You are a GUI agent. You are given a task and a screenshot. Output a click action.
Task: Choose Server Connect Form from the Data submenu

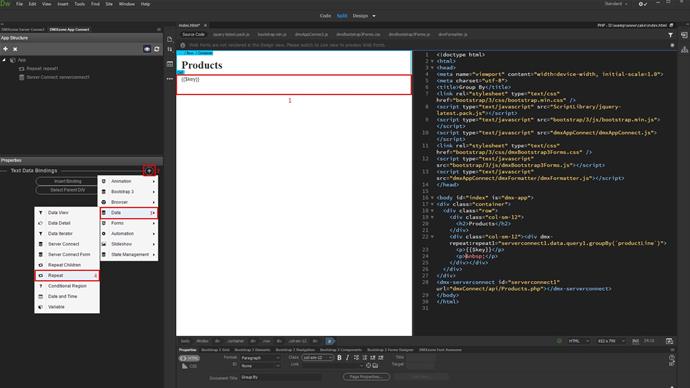click(67, 255)
